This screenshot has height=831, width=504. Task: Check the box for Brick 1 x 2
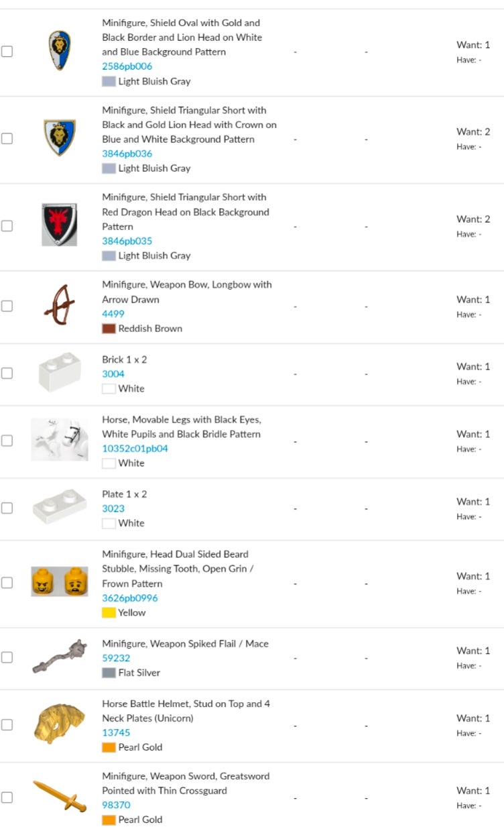(7, 373)
